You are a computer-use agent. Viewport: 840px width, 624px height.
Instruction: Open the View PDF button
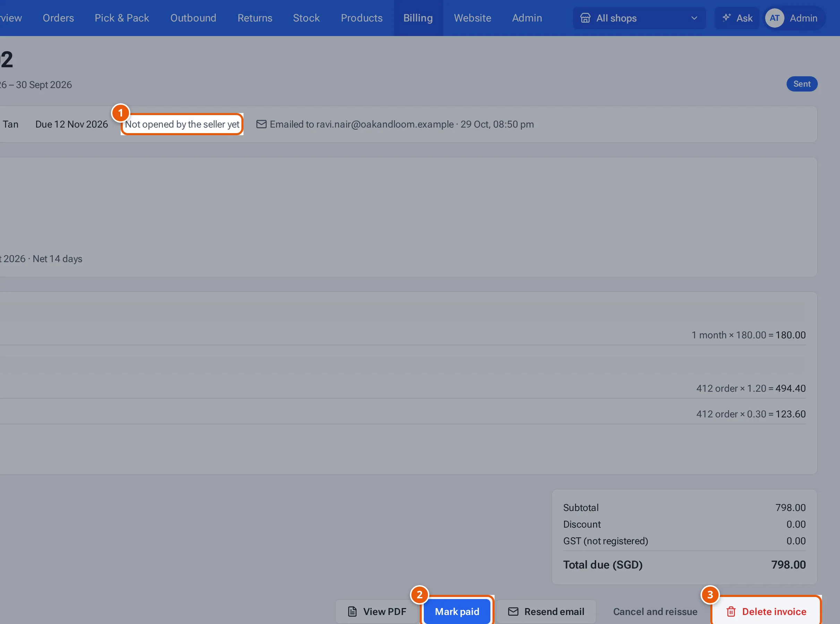point(377,611)
